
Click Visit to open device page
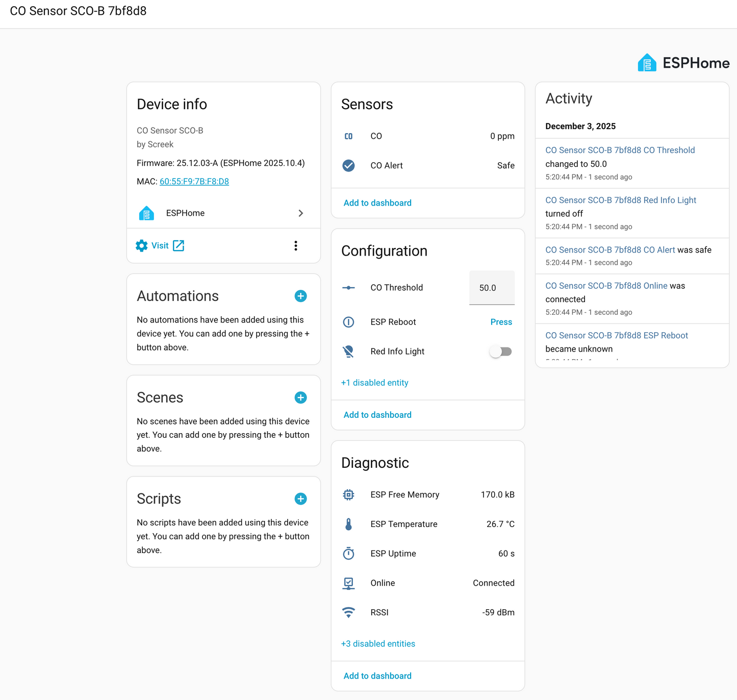click(x=160, y=246)
